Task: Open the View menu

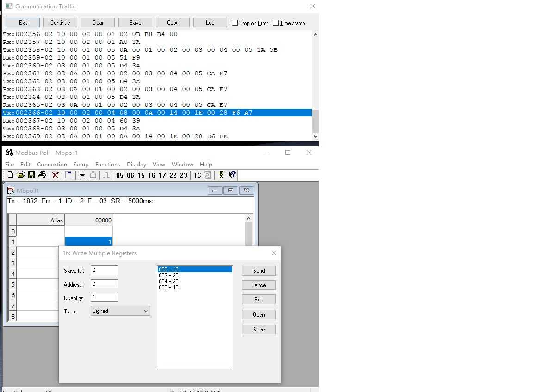Action: click(x=159, y=165)
